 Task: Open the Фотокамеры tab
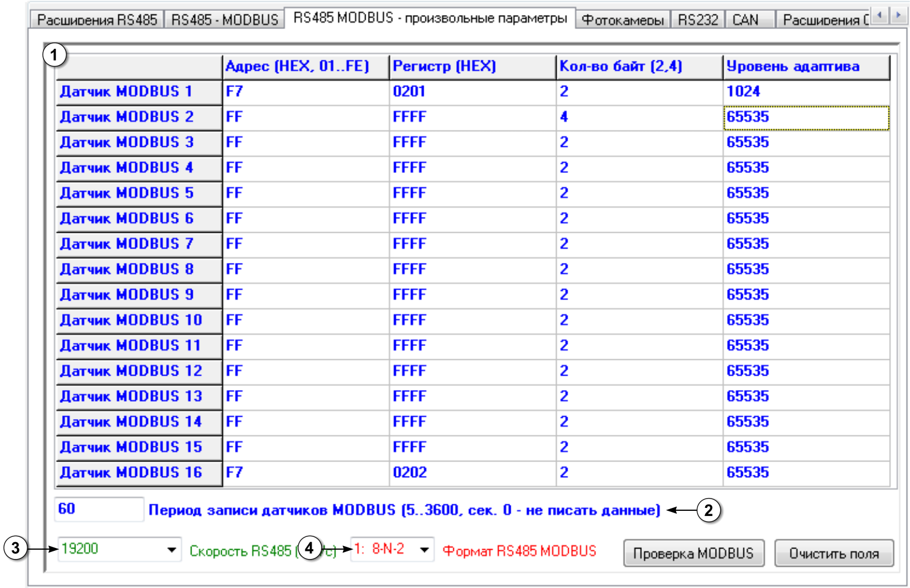pos(623,20)
